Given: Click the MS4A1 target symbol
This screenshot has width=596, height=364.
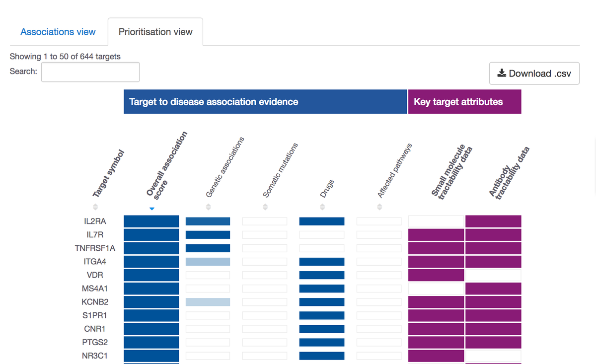Looking at the screenshot, I should point(95,288).
